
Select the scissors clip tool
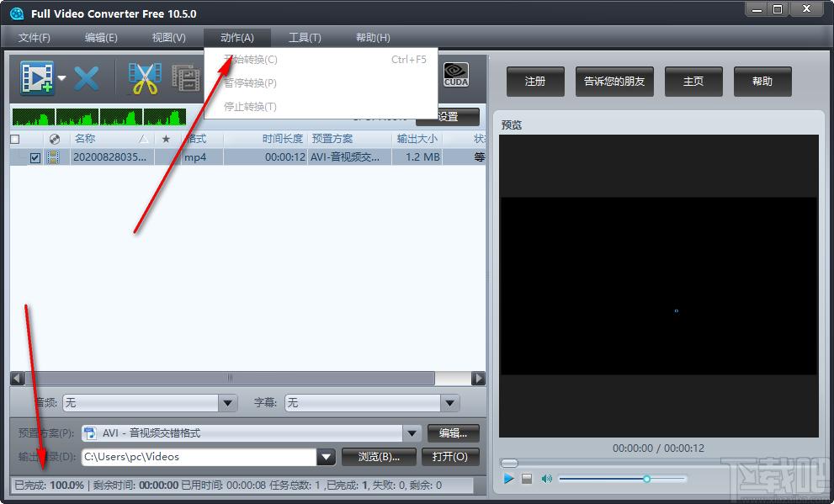pos(145,79)
